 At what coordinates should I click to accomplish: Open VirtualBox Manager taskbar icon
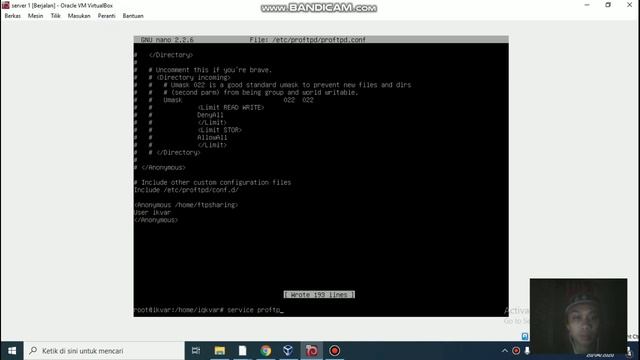[288, 351]
